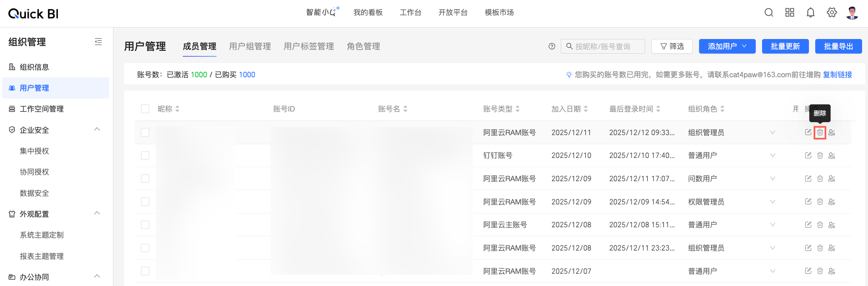
Task: Edit the 问数用户 row user
Action: (x=808, y=178)
